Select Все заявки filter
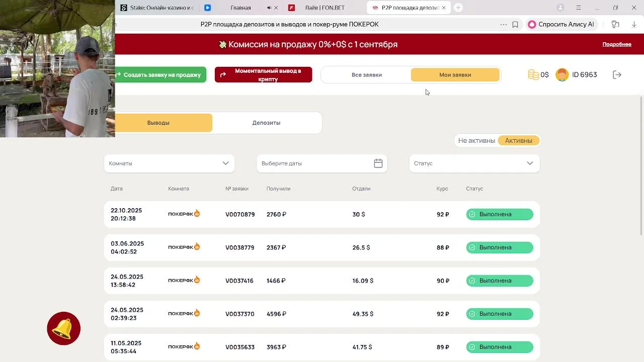The width and height of the screenshot is (644, 362). (x=367, y=75)
